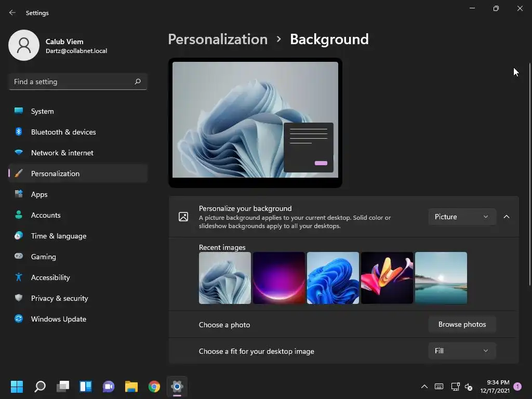Select Windows Update in sidebar
The width and height of the screenshot is (532, 399).
(x=78, y=319)
